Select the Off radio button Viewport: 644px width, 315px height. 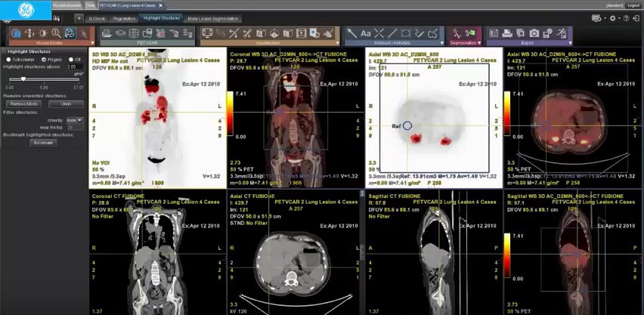point(70,60)
